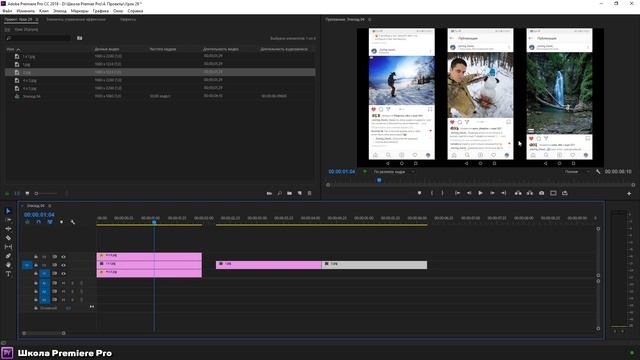This screenshot has height=360, width=640.
Task: Click Add Marker button in timeline header
Action: 61,222
